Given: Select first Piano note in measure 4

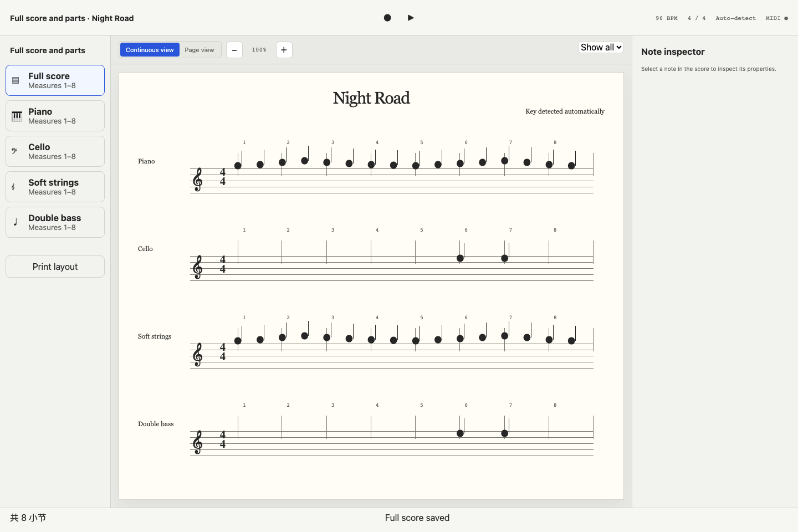Looking at the screenshot, I should click(x=371, y=165).
